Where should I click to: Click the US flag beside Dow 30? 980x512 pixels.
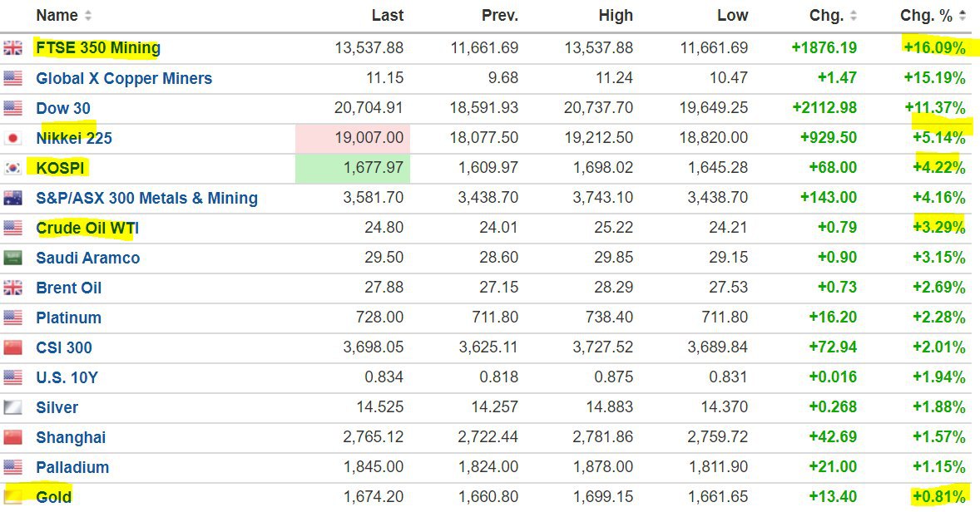(12, 108)
